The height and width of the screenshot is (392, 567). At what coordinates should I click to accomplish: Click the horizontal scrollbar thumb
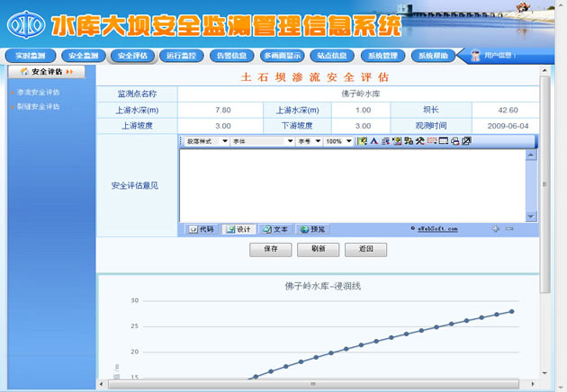pos(313,384)
